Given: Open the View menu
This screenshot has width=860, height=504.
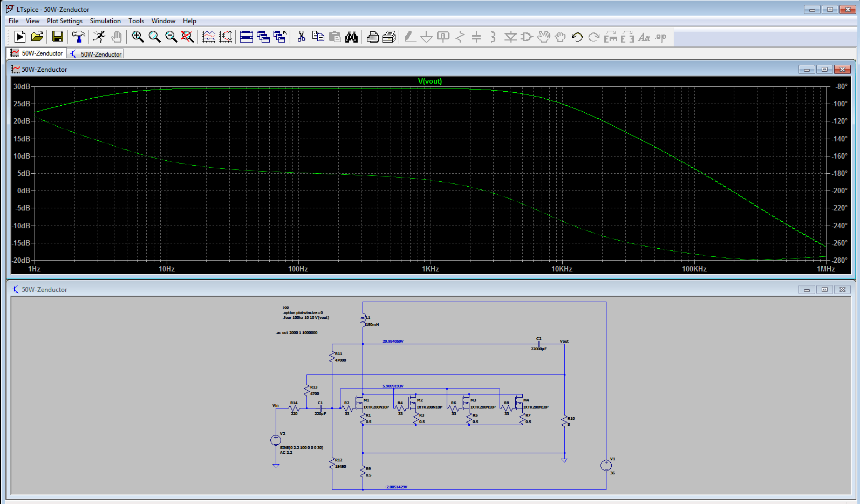Looking at the screenshot, I should coord(32,21).
